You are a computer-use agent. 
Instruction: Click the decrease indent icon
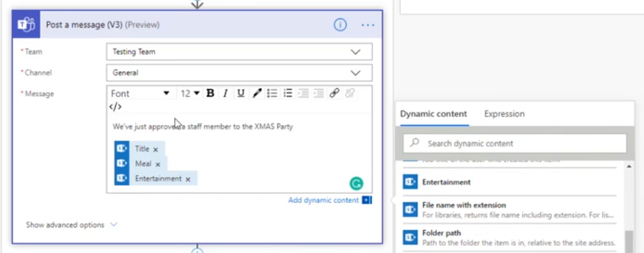(303, 93)
